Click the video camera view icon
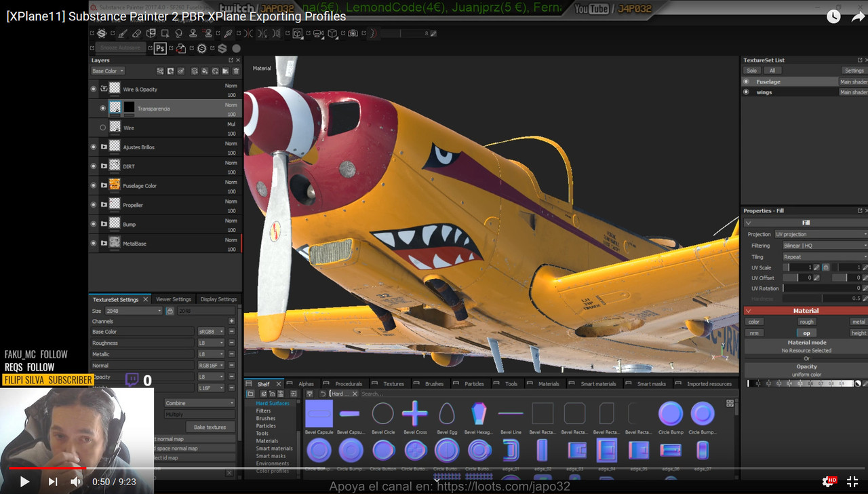The width and height of the screenshot is (868, 494). 317,33
